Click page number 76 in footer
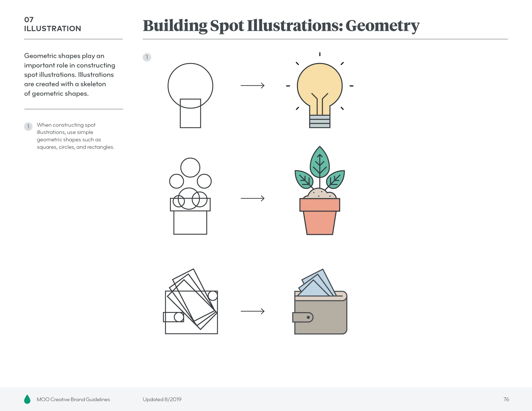The image size is (532, 411). pos(506,399)
